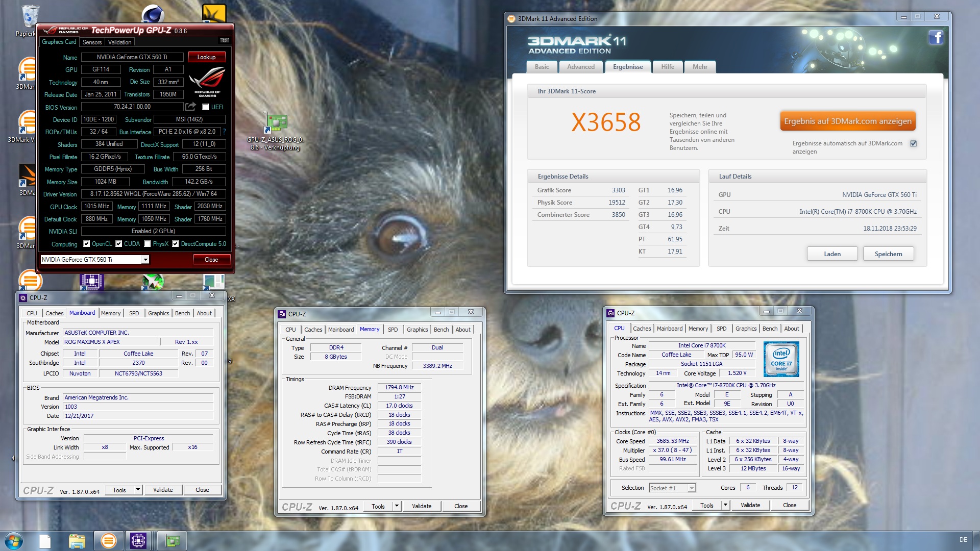Click the Windows Start button
980x551 pixels.
pyautogui.click(x=14, y=541)
